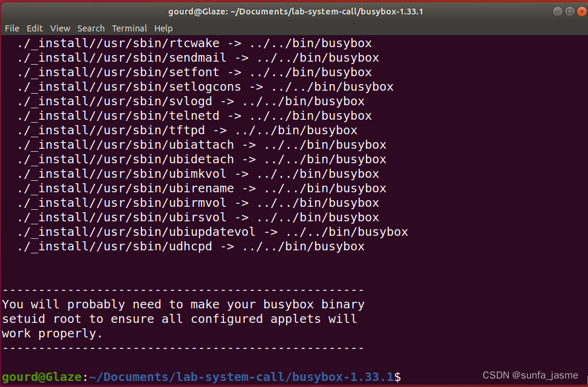The width and height of the screenshot is (588, 387).
Task: Click the ubimkvol symlink output line
Action: point(198,174)
